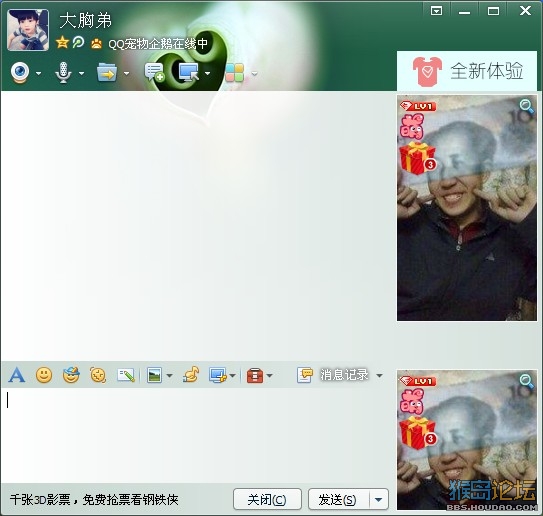This screenshot has width=543, height=516.
Task: Expand the send picture options arrow
Action: [x=170, y=375]
